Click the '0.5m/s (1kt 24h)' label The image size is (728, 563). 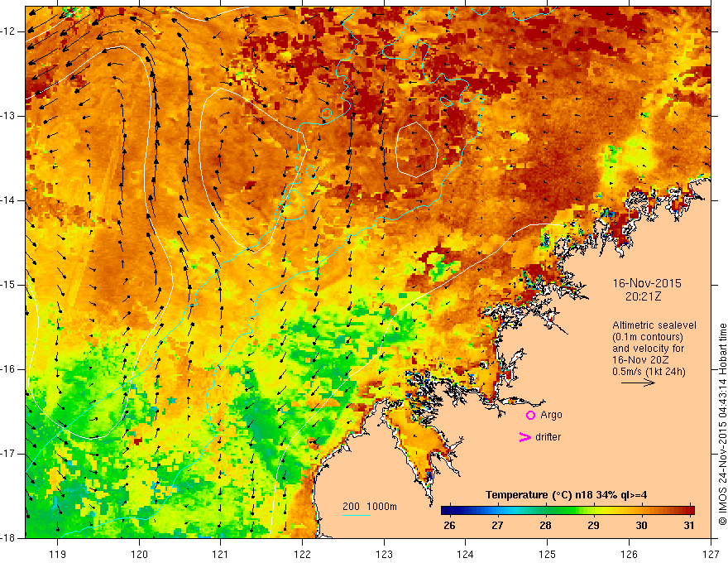(x=649, y=372)
